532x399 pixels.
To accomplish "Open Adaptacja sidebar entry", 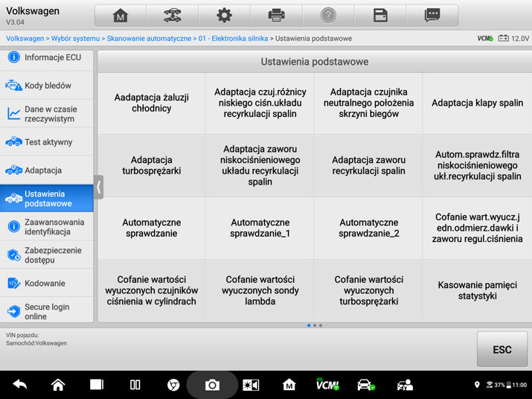I will point(46,170).
